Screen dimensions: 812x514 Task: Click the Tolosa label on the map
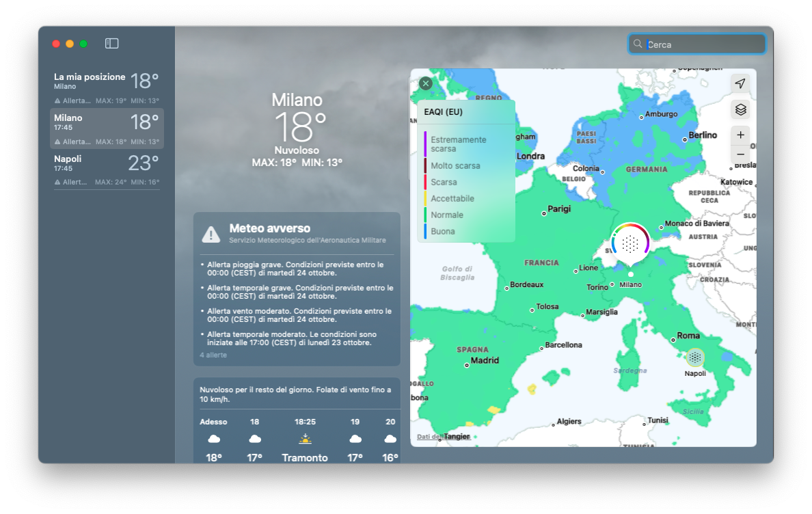[547, 306]
